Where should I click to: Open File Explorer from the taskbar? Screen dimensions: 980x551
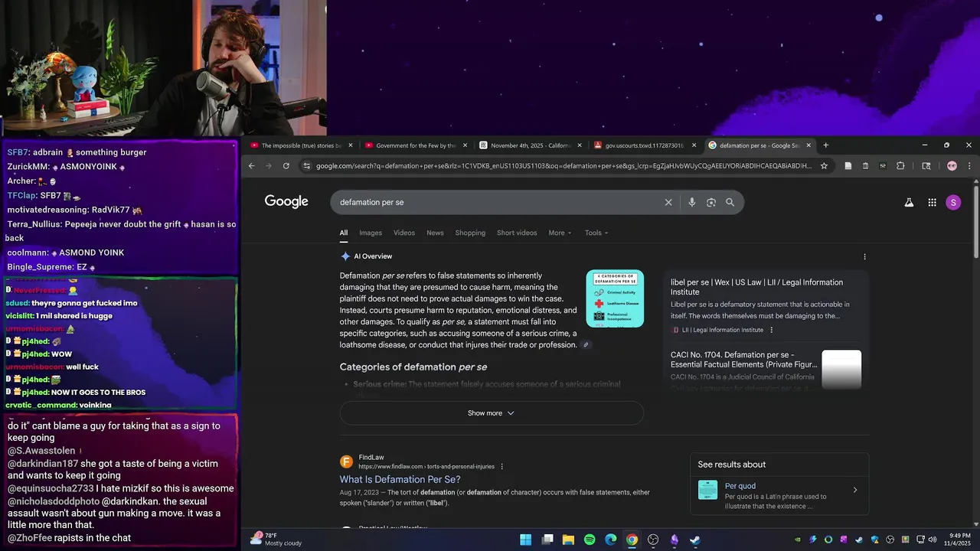pos(568,540)
